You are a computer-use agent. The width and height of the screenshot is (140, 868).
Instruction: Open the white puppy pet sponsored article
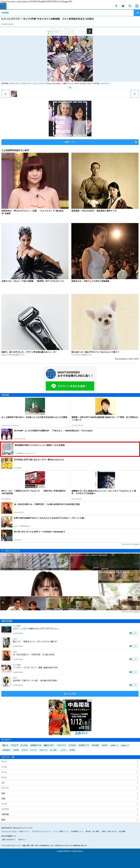(105, 324)
